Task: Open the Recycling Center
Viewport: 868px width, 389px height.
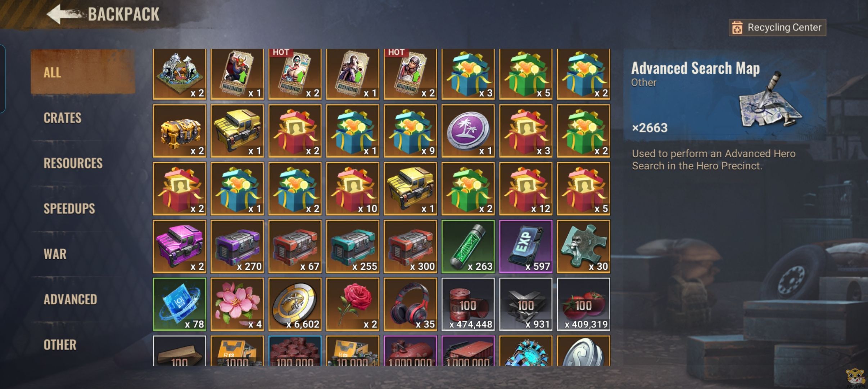Action: coord(777,28)
